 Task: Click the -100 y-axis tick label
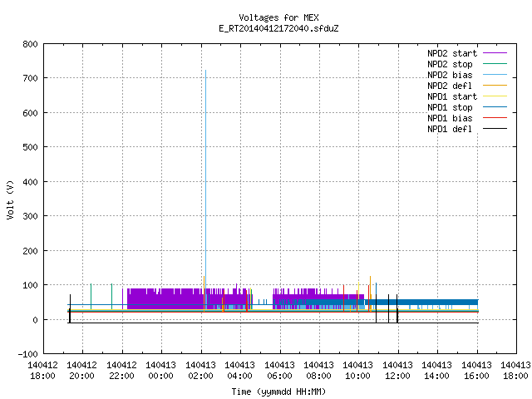pyautogui.click(x=27, y=354)
